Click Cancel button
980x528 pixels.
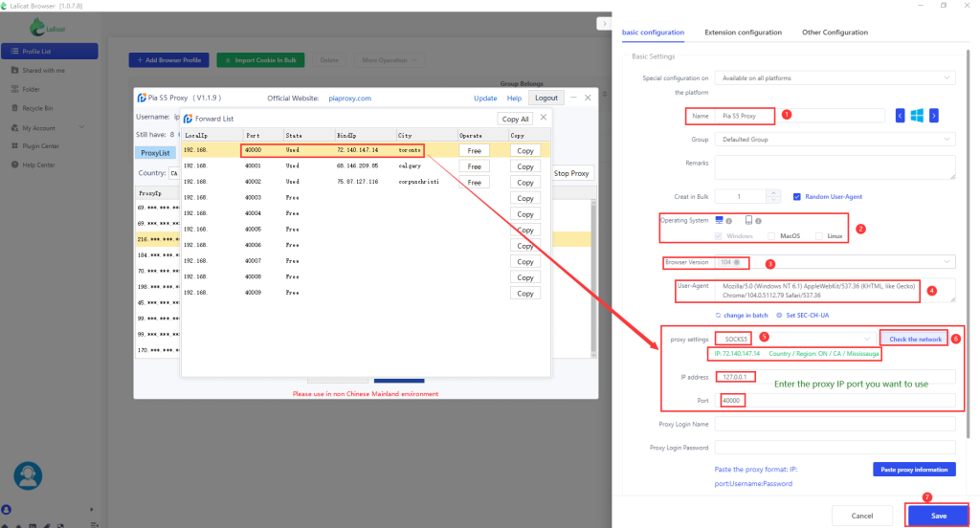click(862, 517)
